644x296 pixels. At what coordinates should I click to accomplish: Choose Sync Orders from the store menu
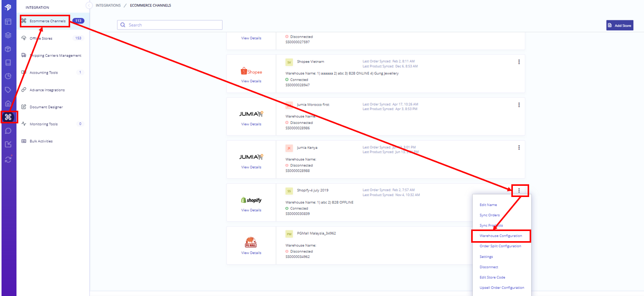(x=489, y=215)
